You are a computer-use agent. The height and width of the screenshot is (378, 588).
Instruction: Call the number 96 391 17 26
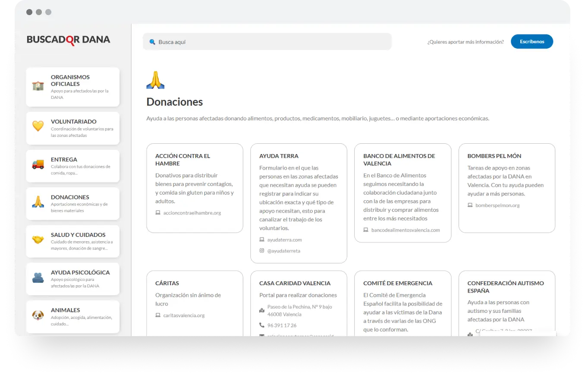pyautogui.click(x=282, y=325)
